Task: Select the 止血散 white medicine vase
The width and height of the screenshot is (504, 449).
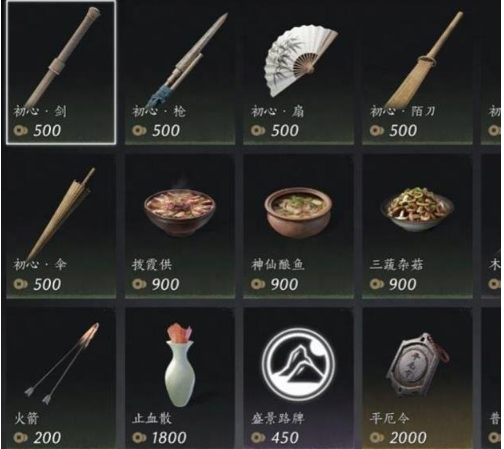Action: pos(180,378)
